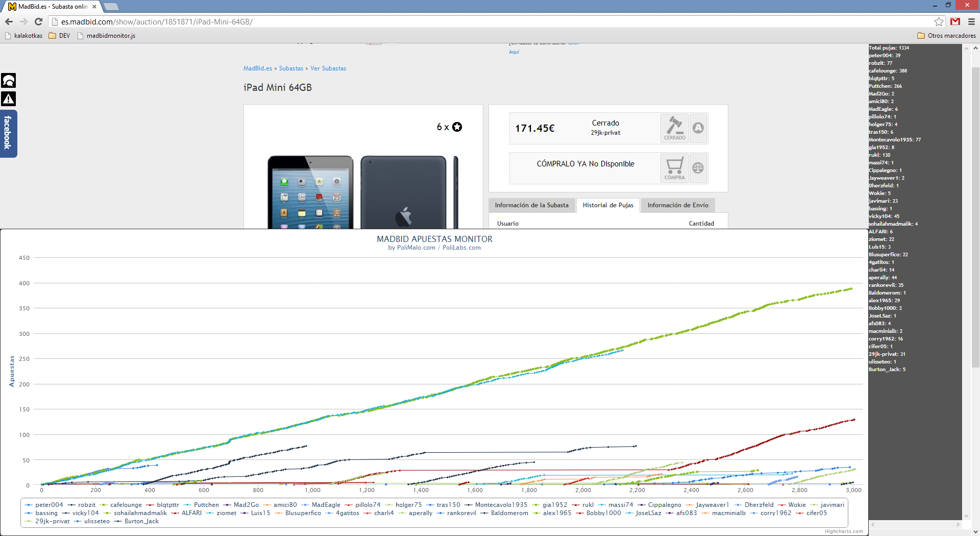The width and height of the screenshot is (980, 536).
Task: Open the Chrome hamburger menu
Action: (971, 21)
